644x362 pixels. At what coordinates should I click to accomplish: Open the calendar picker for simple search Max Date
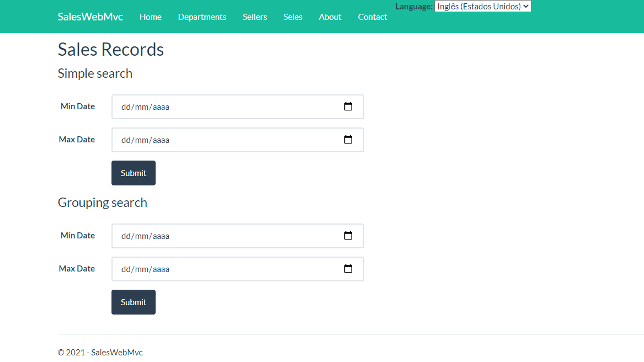point(348,140)
